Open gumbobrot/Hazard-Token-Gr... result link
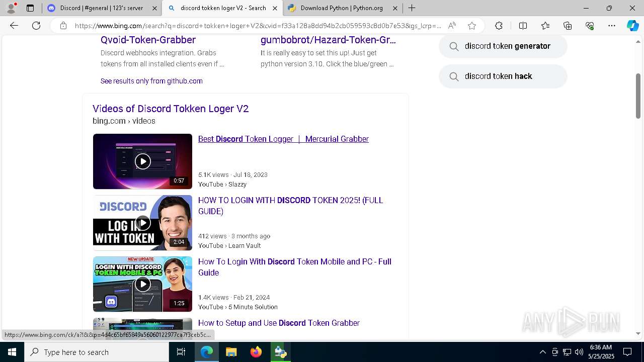Viewport: 644px width, 362px height. click(328, 40)
